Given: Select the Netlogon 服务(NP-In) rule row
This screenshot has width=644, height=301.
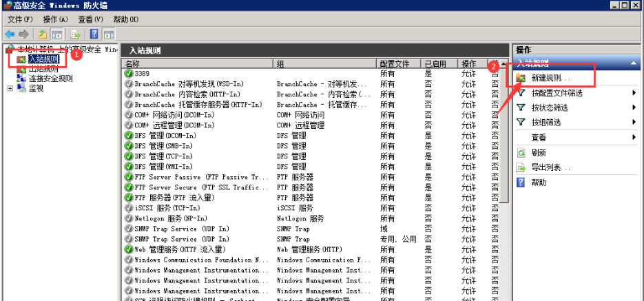Looking at the screenshot, I should [312, 218].
